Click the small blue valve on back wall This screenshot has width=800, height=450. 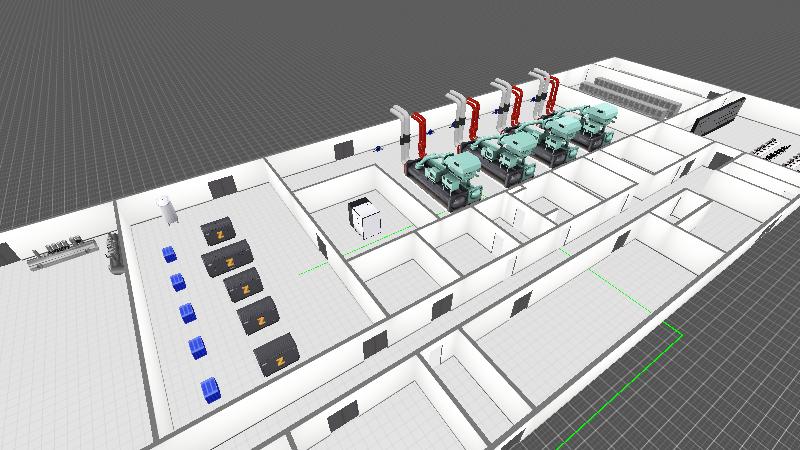[x=378, y=148]
